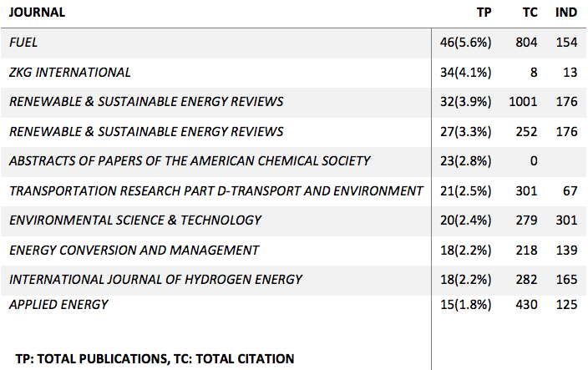Viewport: 588px width, 370px height.
Task: Click IND 176 in the 27(3.3%) row
Action: click(x=566, y=132)
